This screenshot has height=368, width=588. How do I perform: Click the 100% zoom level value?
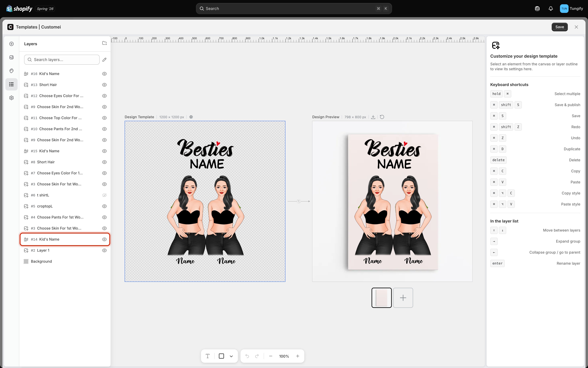(x=284, y=356)
